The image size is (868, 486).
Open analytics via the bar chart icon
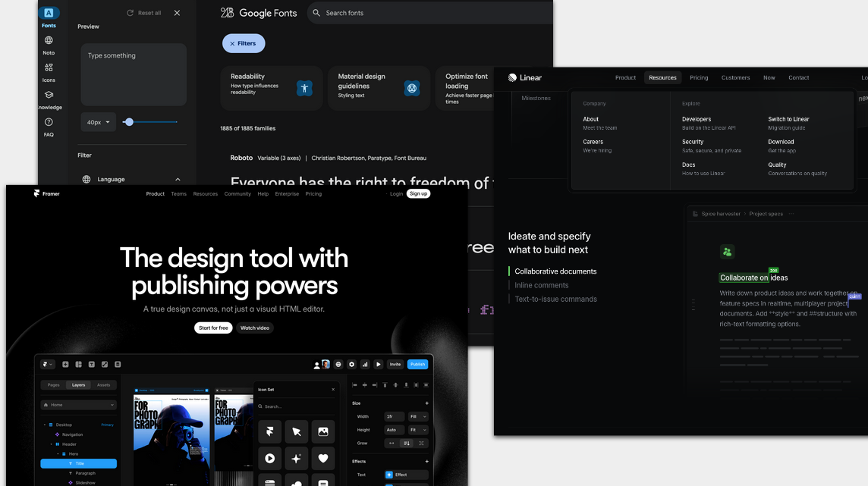363,364
